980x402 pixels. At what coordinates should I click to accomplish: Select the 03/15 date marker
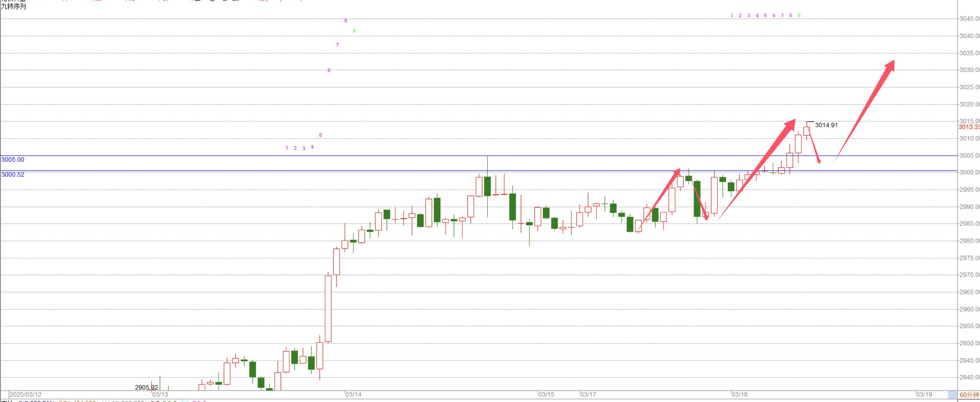pyautogui.click(x=546, y=395)
